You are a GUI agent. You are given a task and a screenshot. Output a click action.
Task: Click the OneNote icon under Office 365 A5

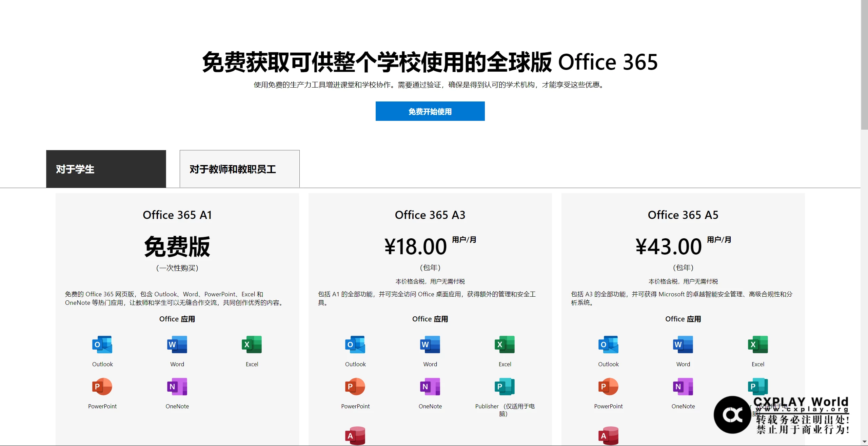(683, 387)
